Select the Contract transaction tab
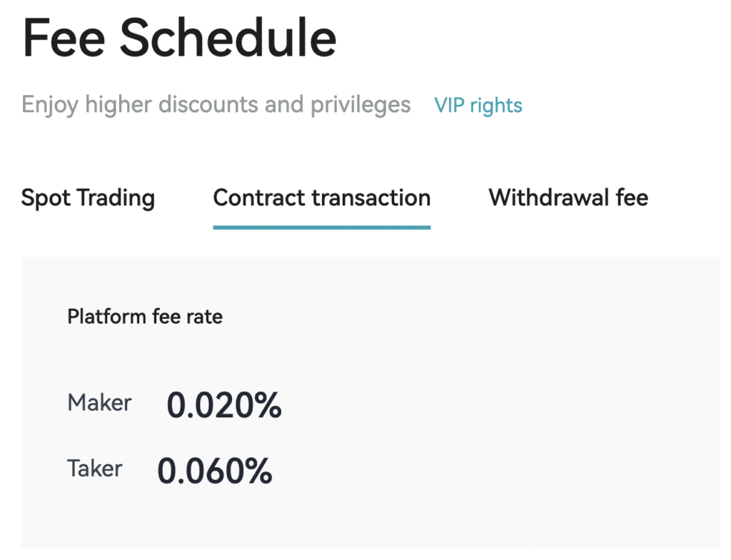The width and height of the screenshot is (731, 560). coord(321,198)
